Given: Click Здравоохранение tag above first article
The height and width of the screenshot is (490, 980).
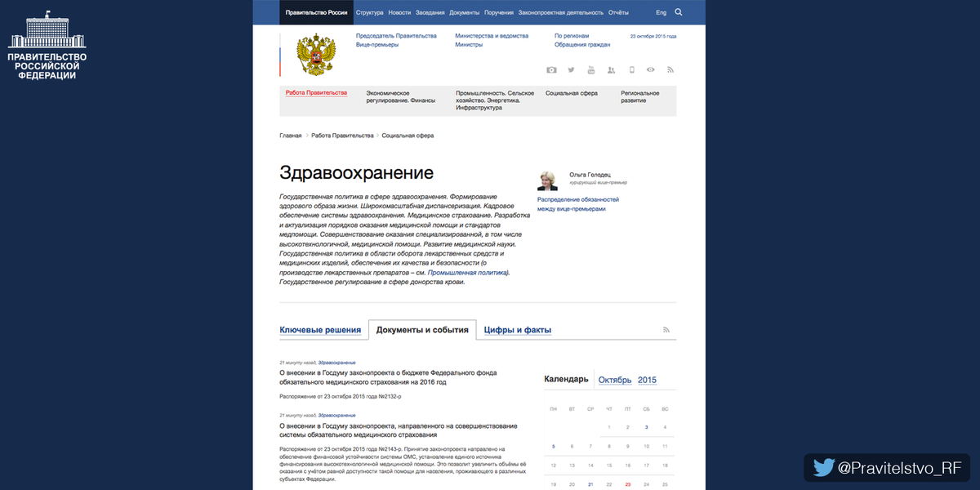Looking at the screenshot, I should pos(336,363).
